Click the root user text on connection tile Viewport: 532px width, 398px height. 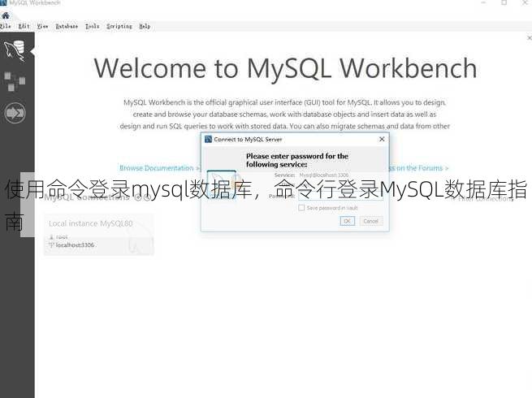pos(62,237)
